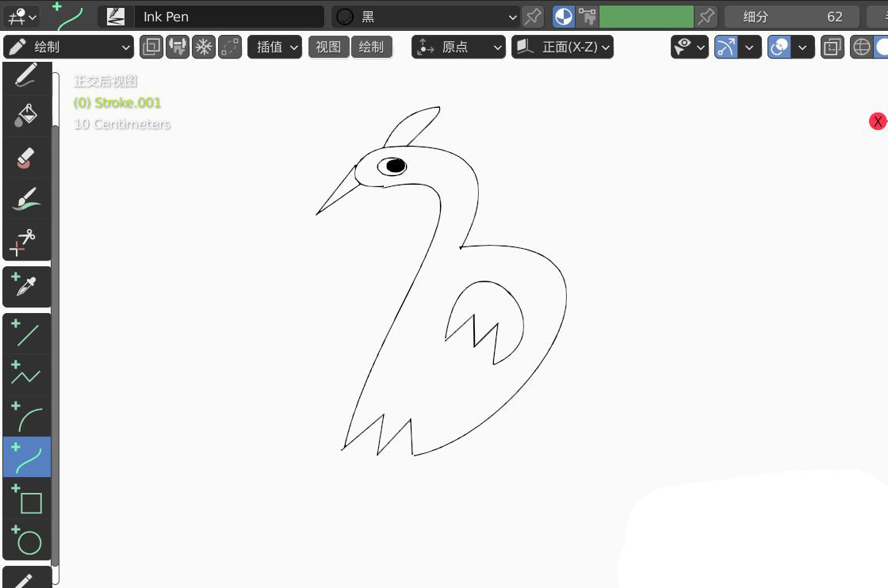Select the freehand Draw pencil tool
Screen dimensions: 888x588
(x=27, y=75)
